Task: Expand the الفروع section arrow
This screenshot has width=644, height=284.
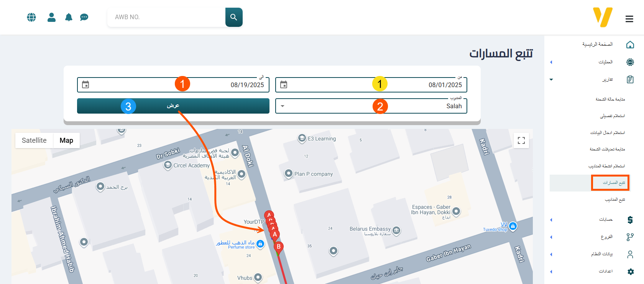Action: (x=551, y=237)
